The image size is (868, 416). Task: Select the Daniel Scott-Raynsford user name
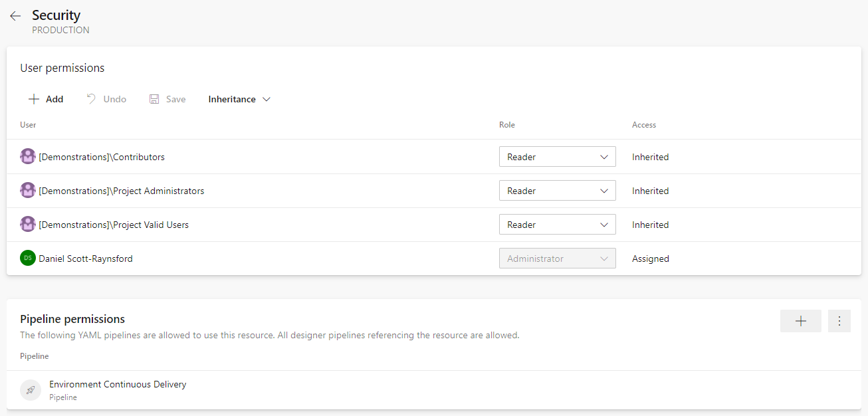point(86,259)
